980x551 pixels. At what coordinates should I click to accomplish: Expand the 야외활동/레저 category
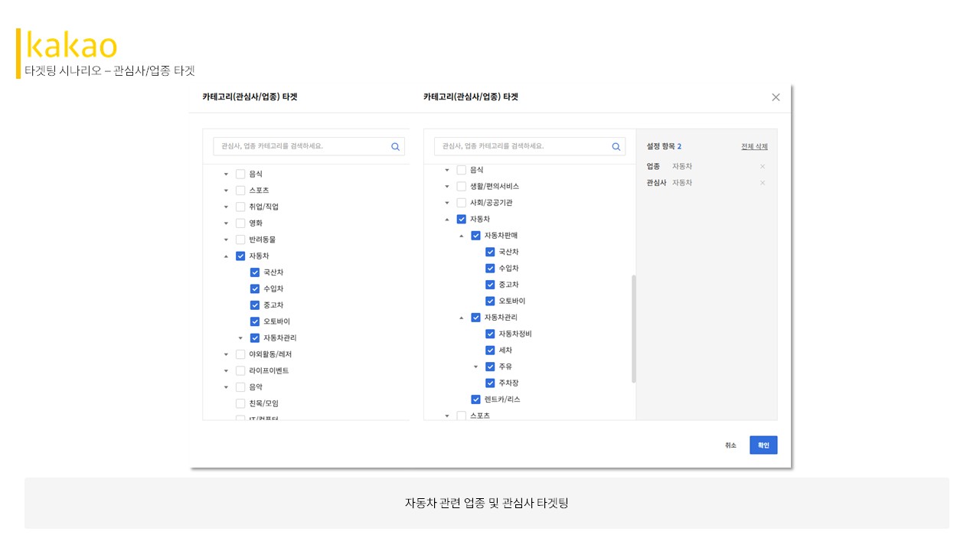[x=226, y=354]
